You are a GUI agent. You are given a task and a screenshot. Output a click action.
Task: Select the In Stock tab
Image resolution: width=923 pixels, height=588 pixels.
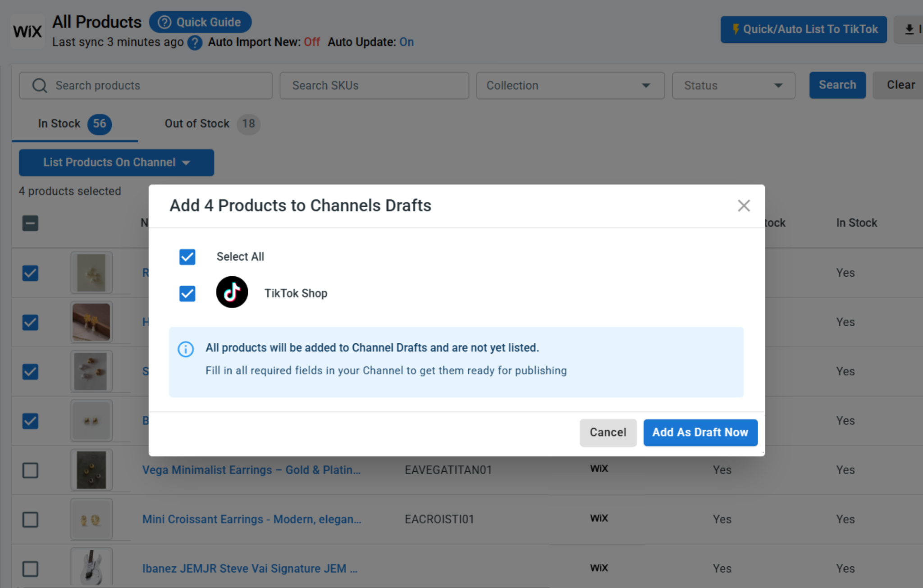[x=75, y=124]
